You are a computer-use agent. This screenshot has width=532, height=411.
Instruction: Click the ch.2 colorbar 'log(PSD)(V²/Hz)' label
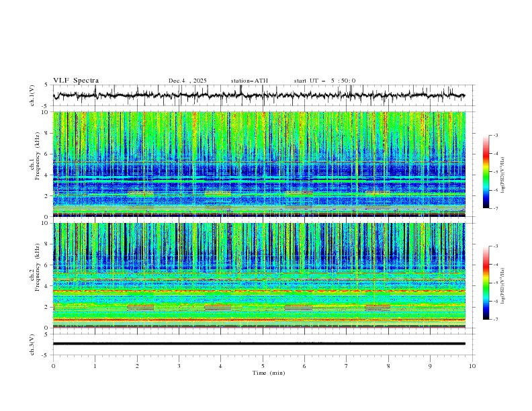(503, 285)
